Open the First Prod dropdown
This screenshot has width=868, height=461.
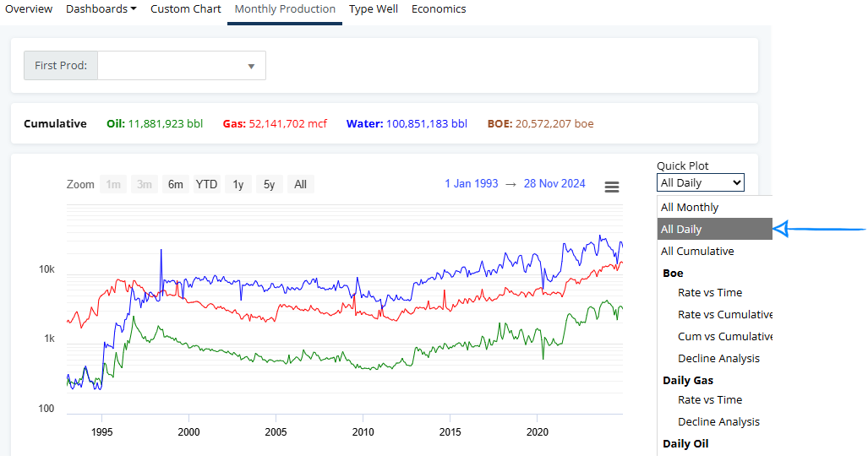pos(182,66)
